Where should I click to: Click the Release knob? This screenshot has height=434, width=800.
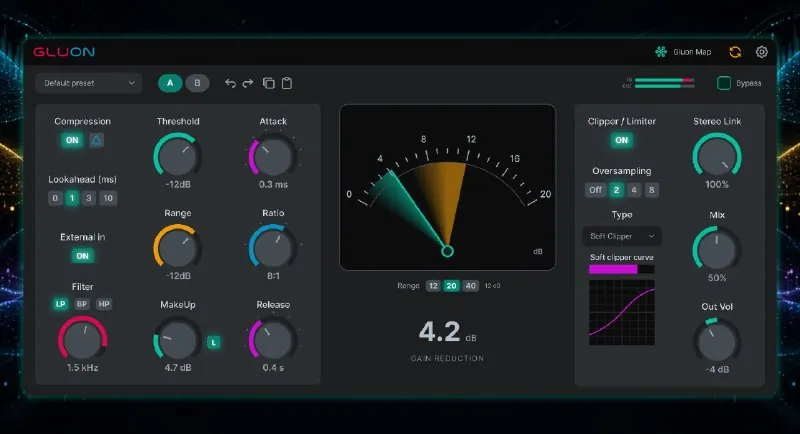tap(273, 340)
